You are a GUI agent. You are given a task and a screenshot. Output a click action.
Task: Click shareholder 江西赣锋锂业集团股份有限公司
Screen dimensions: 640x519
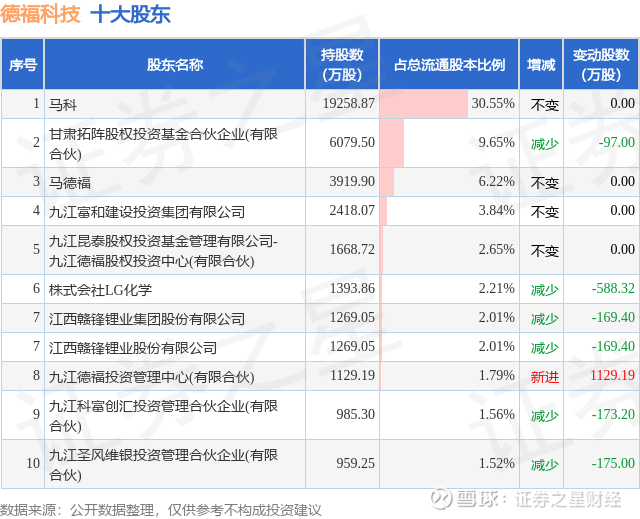(x=147, y=319)
